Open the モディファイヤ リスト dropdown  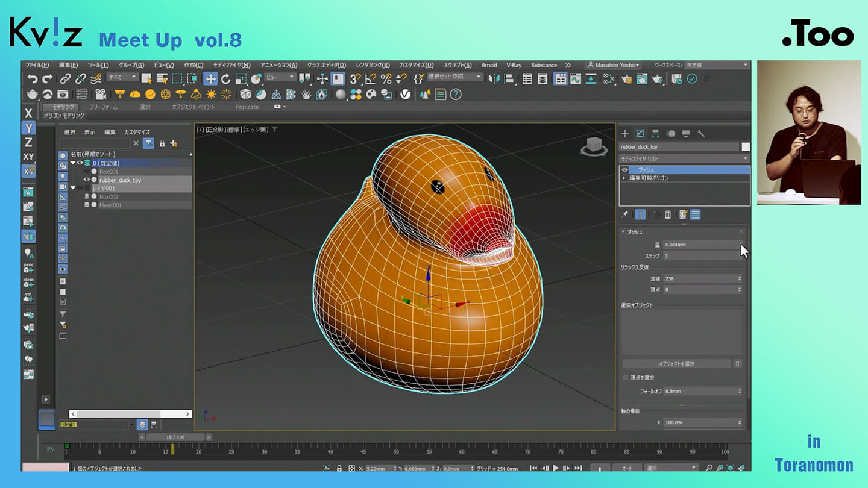click(x=684, y=158)
